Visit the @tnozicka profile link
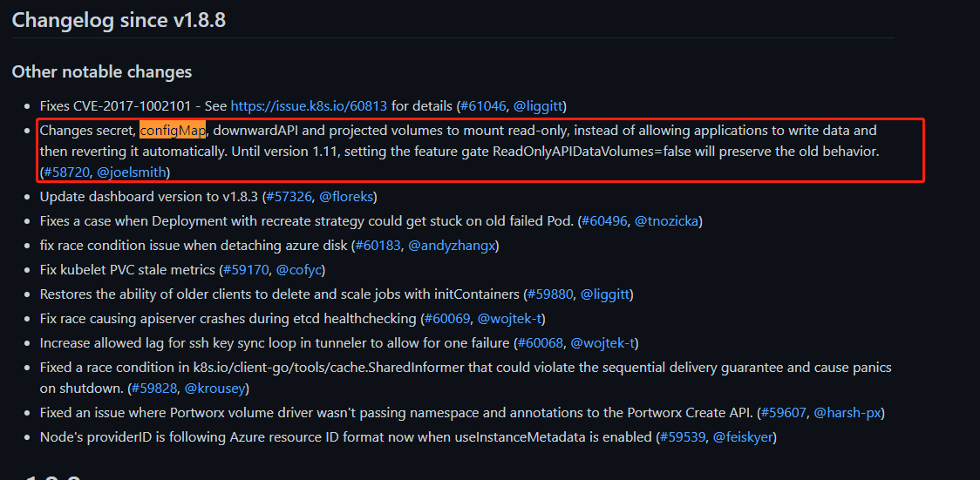 point(666,221)
